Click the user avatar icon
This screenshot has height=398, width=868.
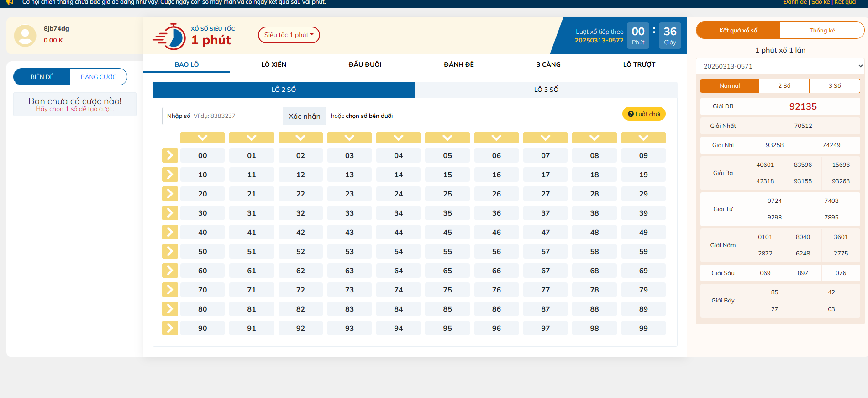pyautogui.click(x=25, y=36)
